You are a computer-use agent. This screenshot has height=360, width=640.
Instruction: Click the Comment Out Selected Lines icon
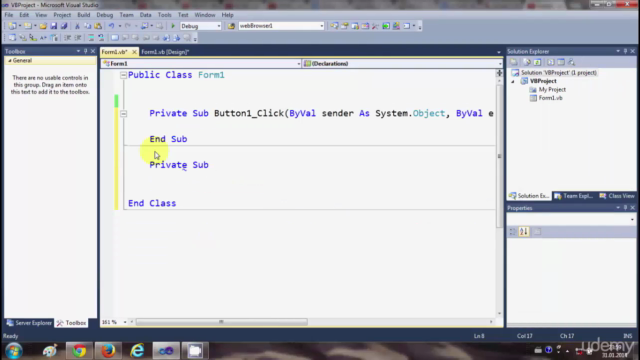pyautogui.click(x=91, y=38)
